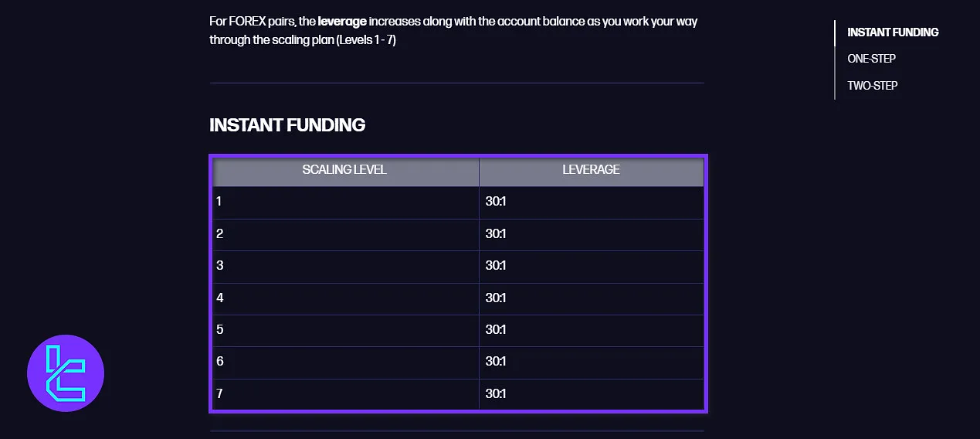
Task: Click the 30:1 leverage value for level 7
Action: pyautogui.click(x=496, y=394)
